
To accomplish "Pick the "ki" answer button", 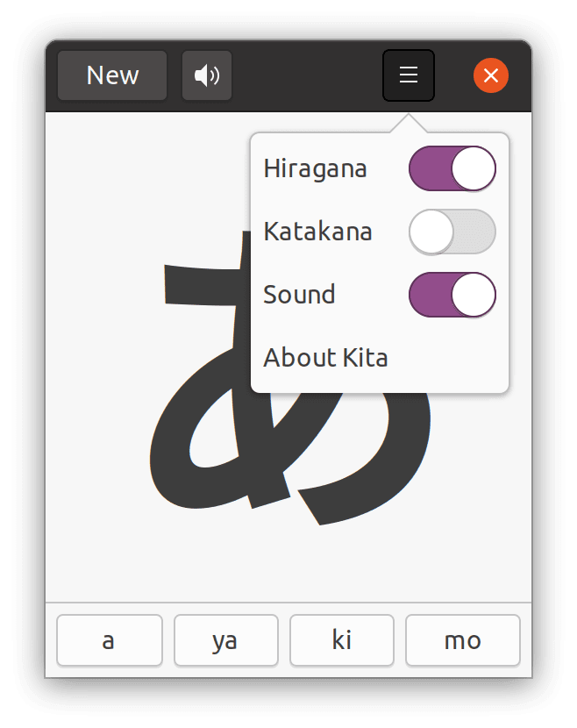I will 342,640.
